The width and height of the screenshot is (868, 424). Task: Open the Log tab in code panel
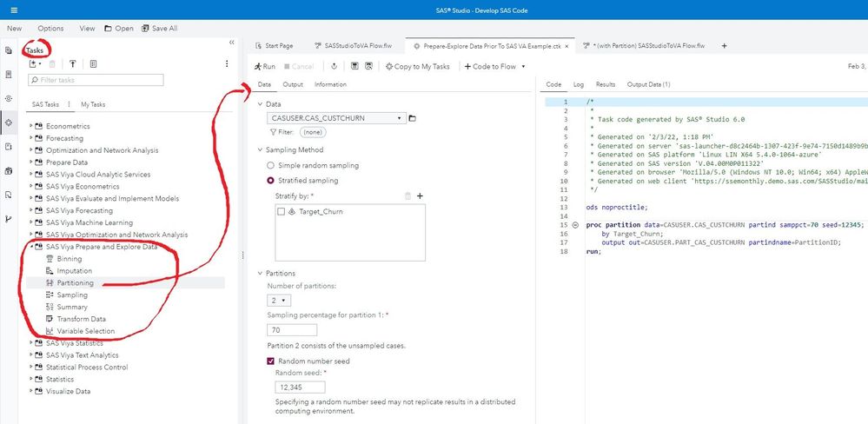click(x=578, y=84)
